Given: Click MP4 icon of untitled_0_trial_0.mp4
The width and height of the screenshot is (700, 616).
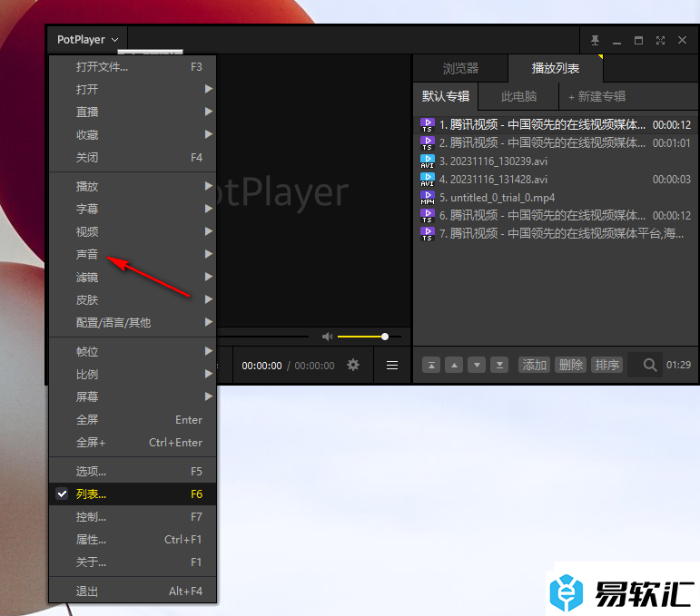Looking at the screenshot, I should (428, 198).
